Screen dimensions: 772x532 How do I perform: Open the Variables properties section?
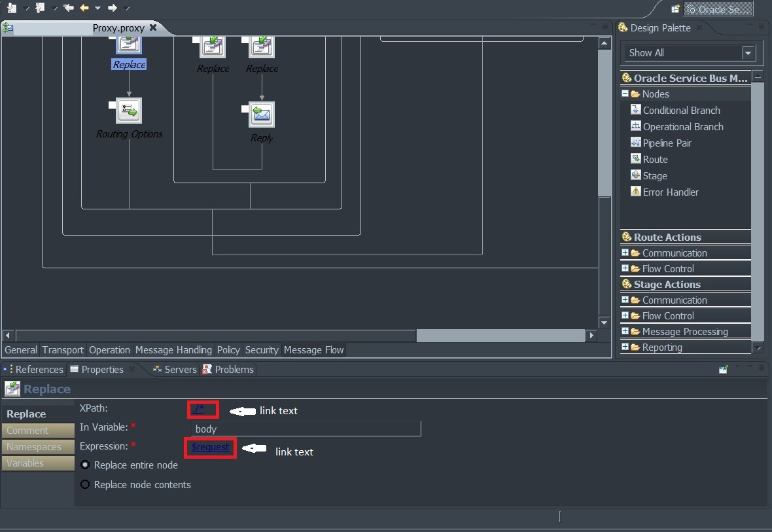click(x=38, y=463)
